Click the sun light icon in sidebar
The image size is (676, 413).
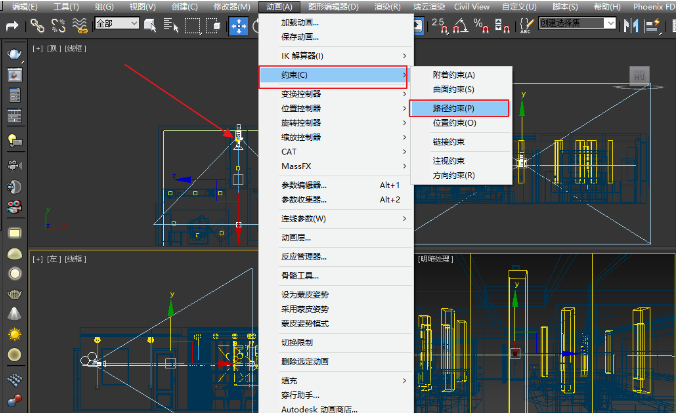point(15,334)
